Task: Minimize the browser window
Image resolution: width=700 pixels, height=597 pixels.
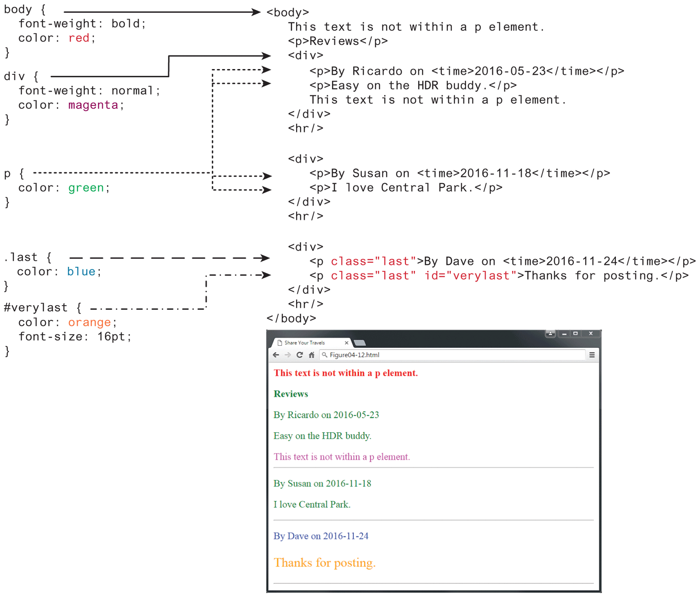Action: tap(564, 334)
